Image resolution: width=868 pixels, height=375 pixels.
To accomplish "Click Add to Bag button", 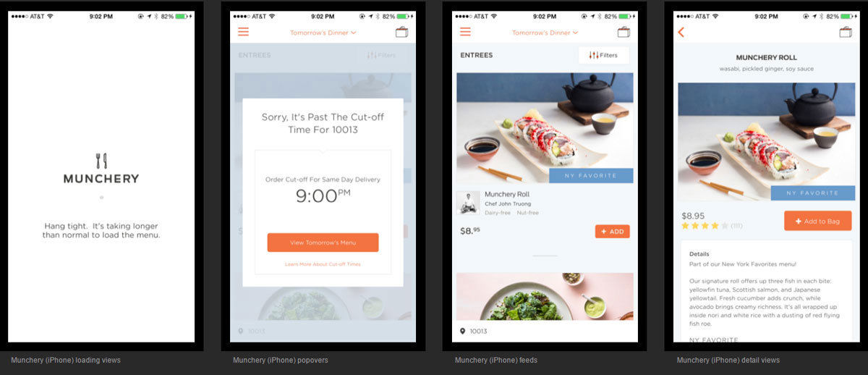I will tap(817, 221).
